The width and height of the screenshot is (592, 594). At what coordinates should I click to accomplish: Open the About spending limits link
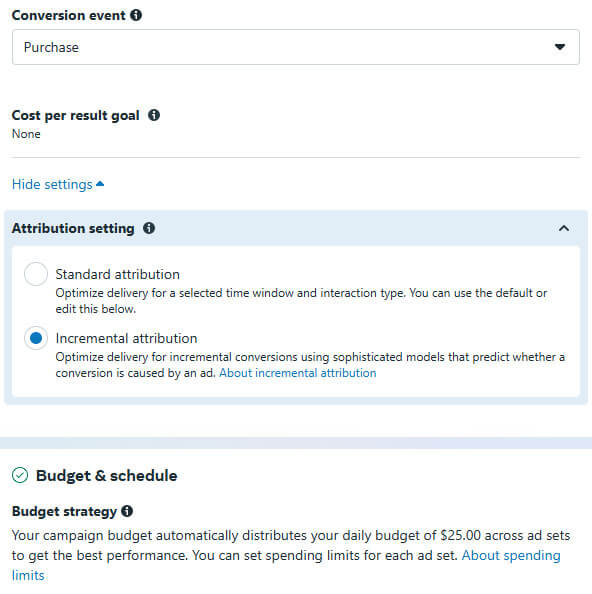coord(511,555)
